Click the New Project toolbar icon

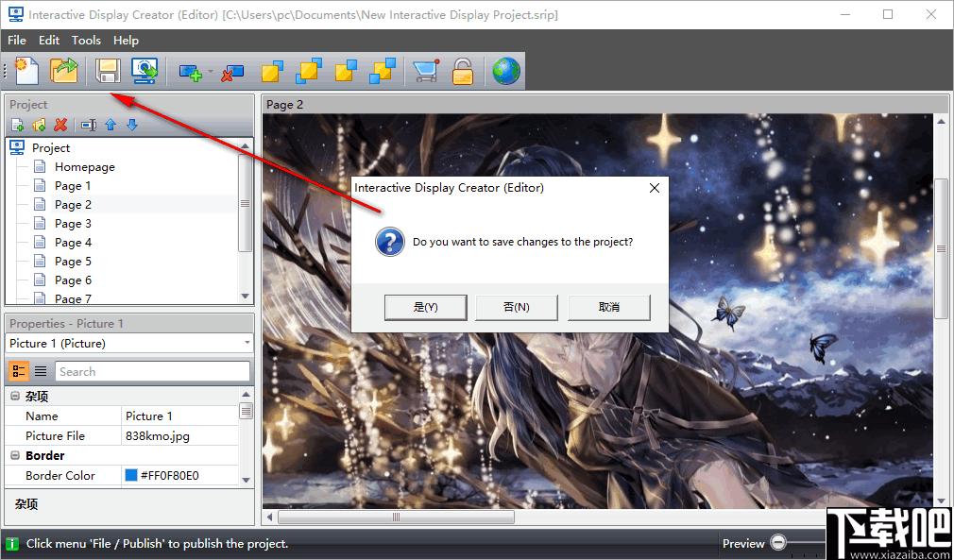26,71
